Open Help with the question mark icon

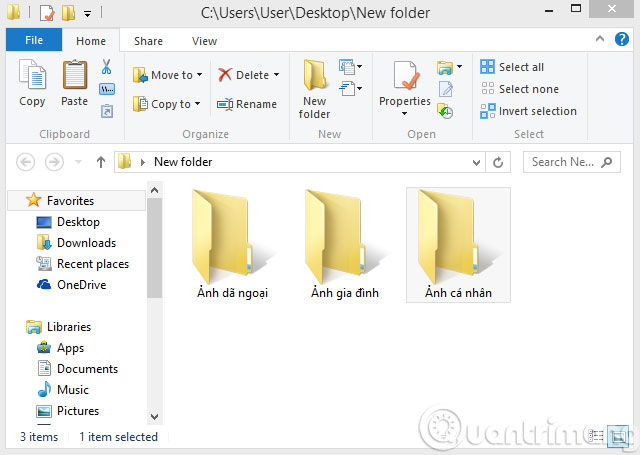click(622, 39)
